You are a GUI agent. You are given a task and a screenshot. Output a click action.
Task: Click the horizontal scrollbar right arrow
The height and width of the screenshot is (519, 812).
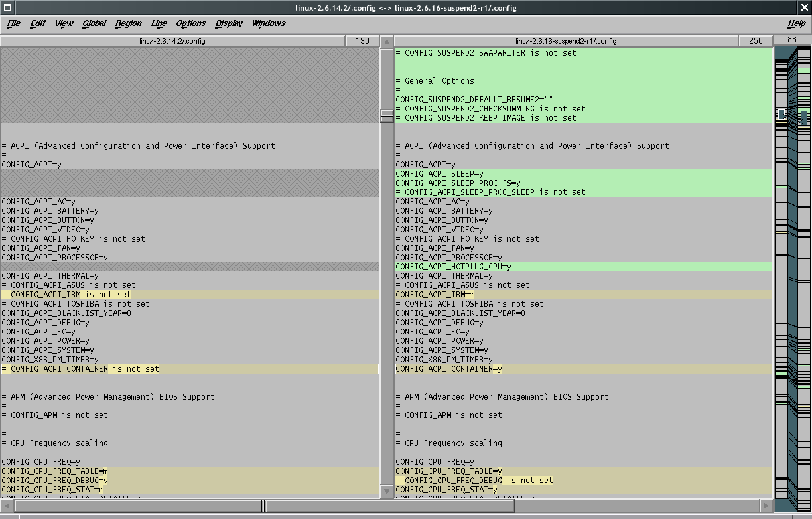(766, 506)
